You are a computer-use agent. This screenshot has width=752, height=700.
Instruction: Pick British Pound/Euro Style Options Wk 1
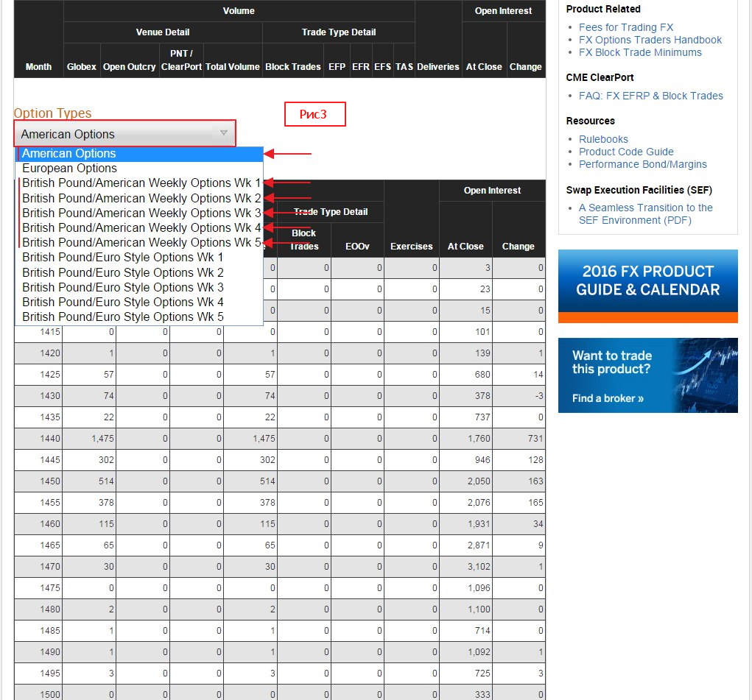(139, 258)
